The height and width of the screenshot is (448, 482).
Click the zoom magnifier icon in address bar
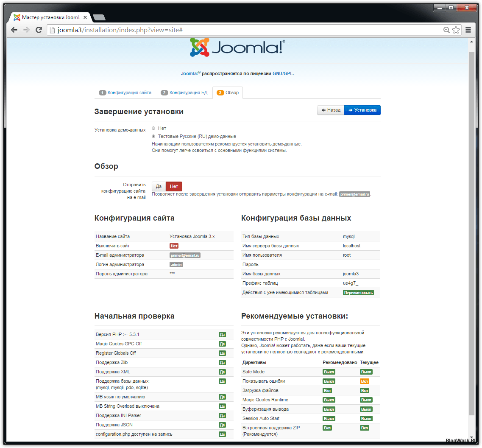click(x=446, y=30)
